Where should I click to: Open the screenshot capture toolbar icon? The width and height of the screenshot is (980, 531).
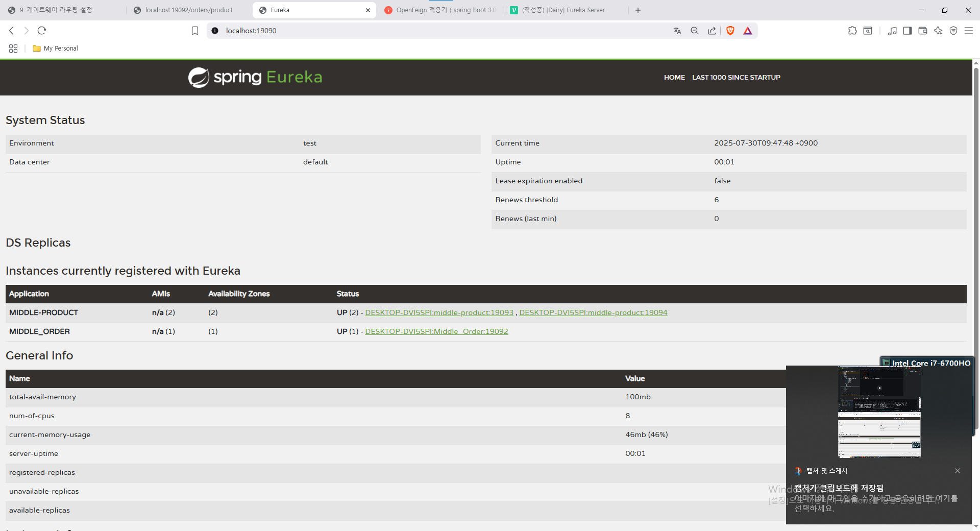868,31
